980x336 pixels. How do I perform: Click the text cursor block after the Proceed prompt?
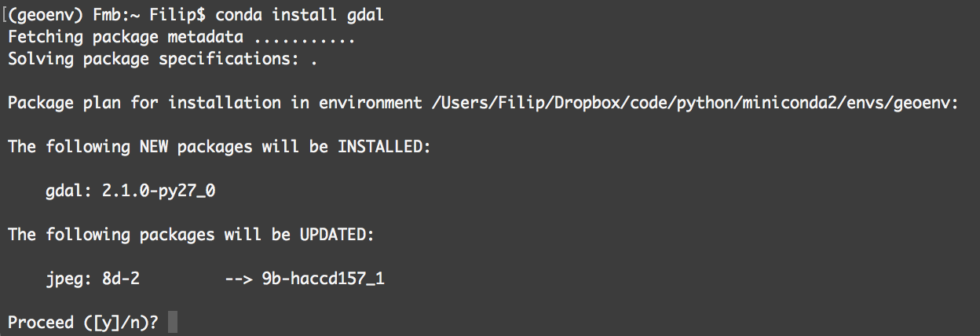coord(173,323)
